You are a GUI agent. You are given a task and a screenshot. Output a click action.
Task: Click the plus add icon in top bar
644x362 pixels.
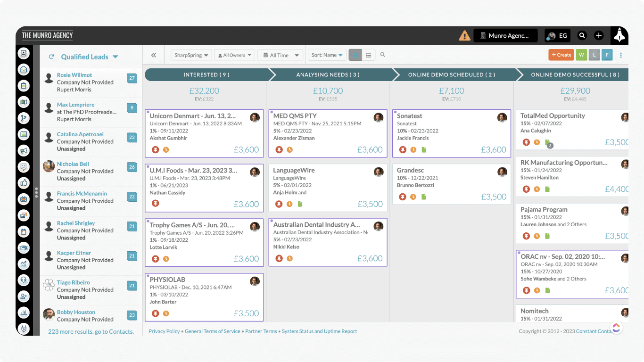pyautogui.click(x=599, y=35)
